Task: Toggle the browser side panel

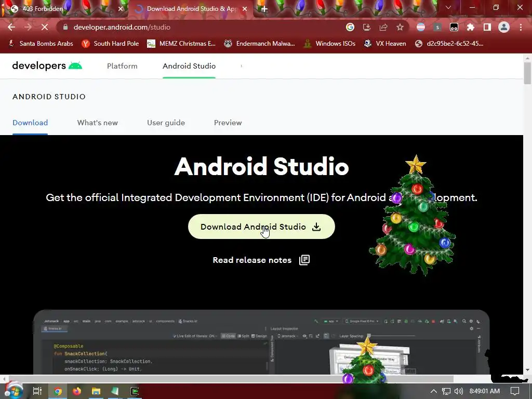Action: (487, 27)
